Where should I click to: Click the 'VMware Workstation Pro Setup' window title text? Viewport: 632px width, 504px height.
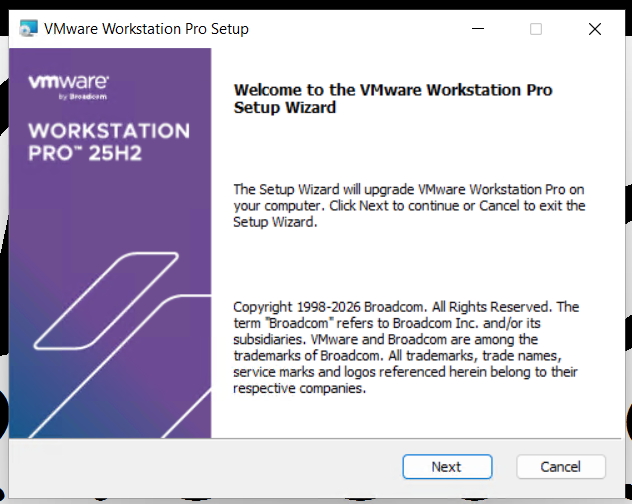[x=146, y=29]
